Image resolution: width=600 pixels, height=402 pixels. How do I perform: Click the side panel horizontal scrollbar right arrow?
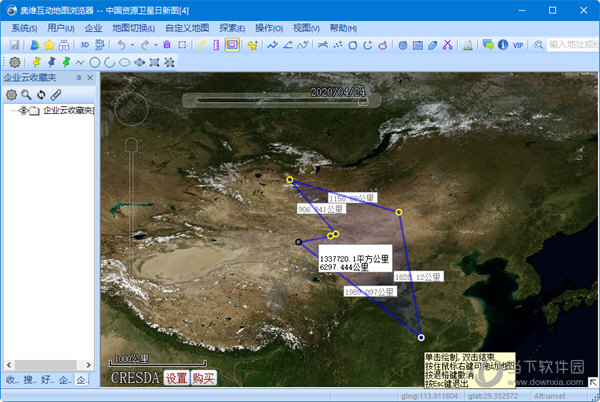[88, 365]
